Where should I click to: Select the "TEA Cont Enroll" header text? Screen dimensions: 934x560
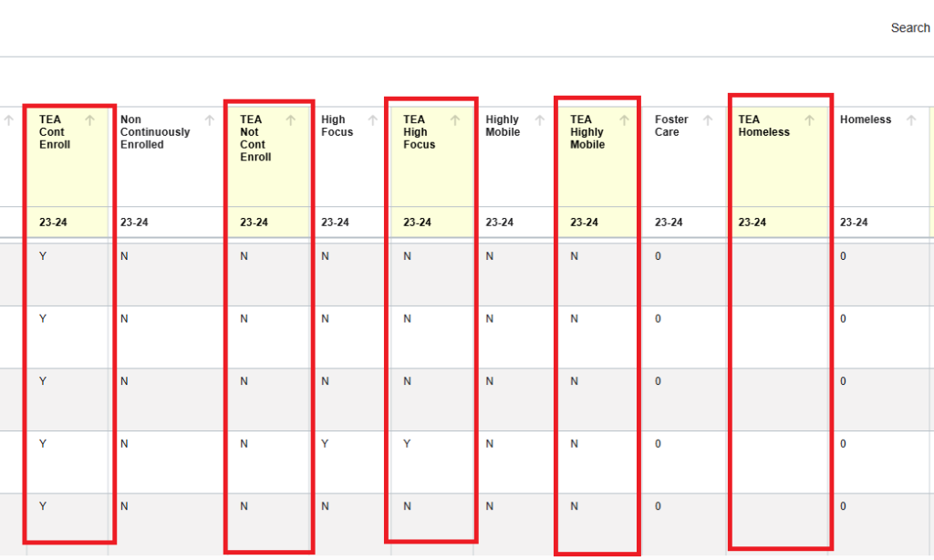point(55,132)
